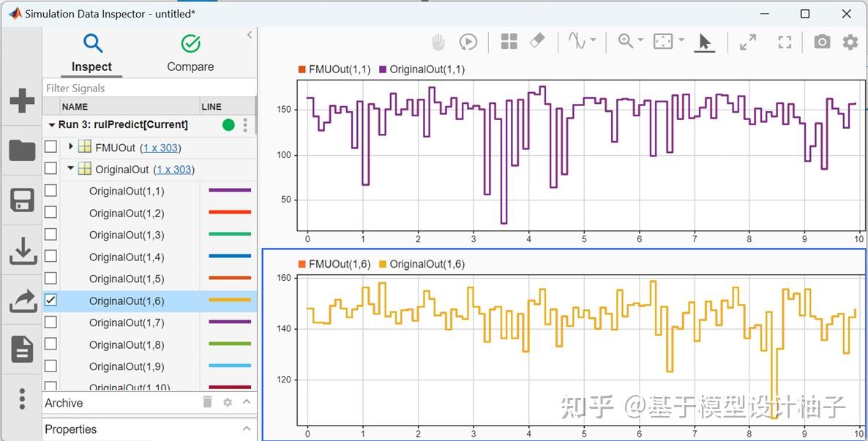Click the Archive trash can icon
The height and width of the screenshot is (441, 868).
pos(208,402)
